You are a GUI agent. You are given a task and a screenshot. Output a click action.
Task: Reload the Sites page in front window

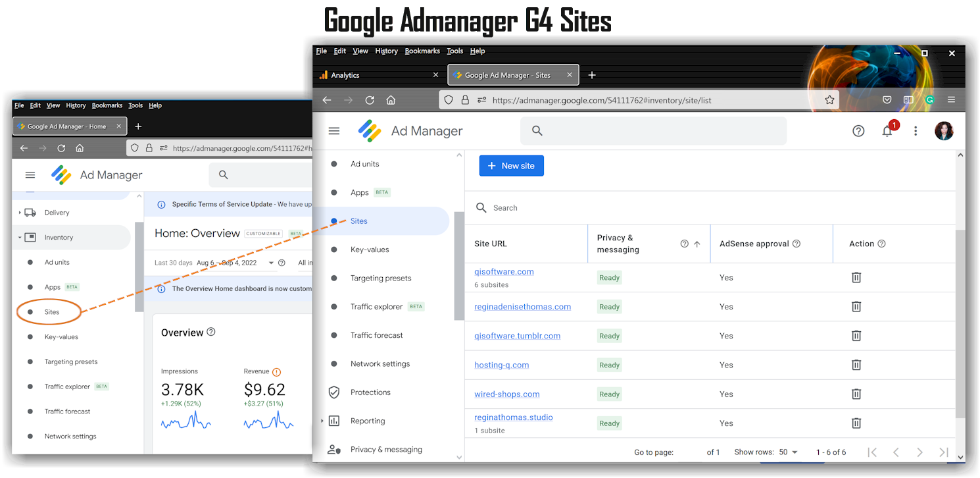(370, 100)
